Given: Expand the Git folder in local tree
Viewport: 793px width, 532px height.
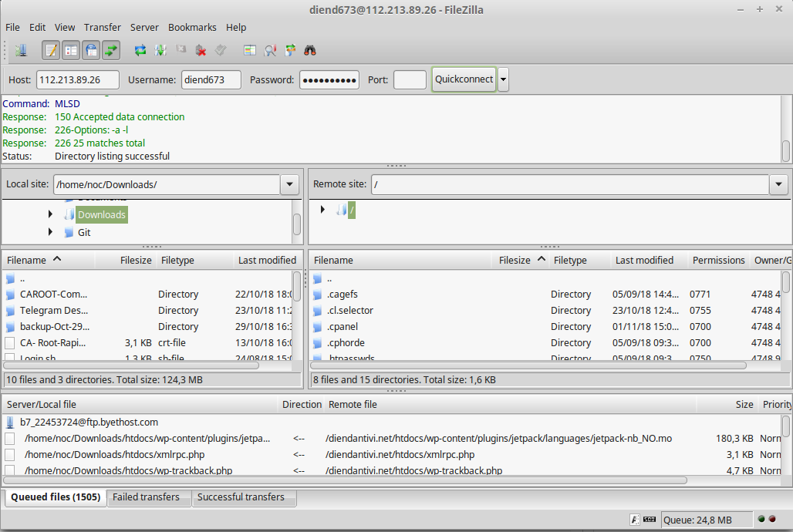Looking at the screenshot, I should [50, 232].
